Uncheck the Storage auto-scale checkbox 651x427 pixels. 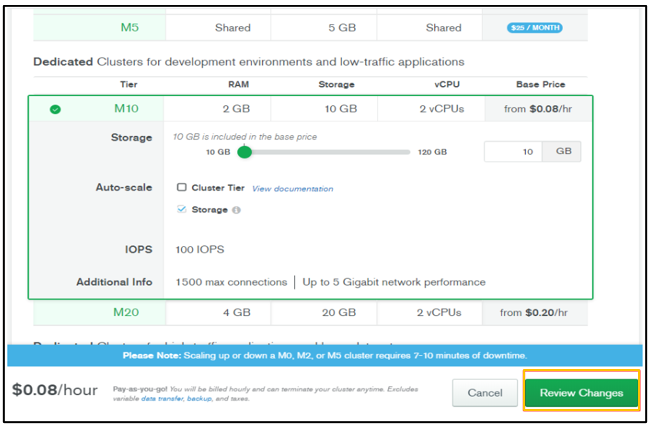click(x=181, y=210)
